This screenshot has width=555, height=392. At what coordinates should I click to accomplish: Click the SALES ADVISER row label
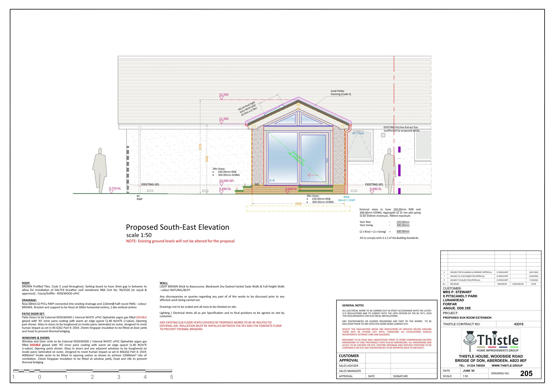click(x=349, y=366)
